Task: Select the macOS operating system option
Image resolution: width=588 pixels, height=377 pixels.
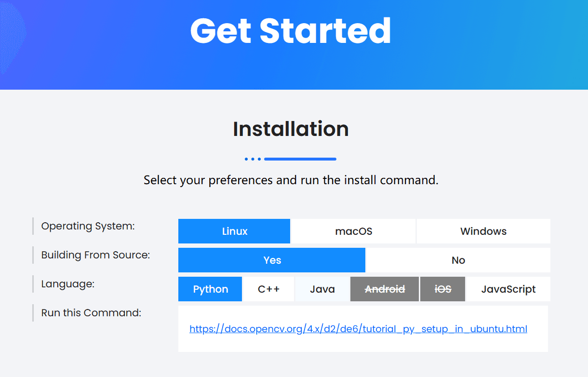Action: click(353, 231)
